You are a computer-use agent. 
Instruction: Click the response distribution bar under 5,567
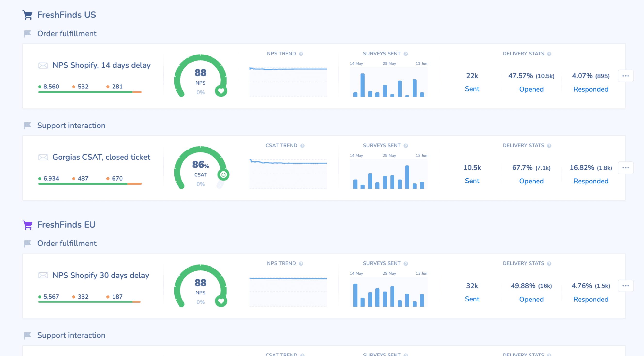tap(90, 302)
